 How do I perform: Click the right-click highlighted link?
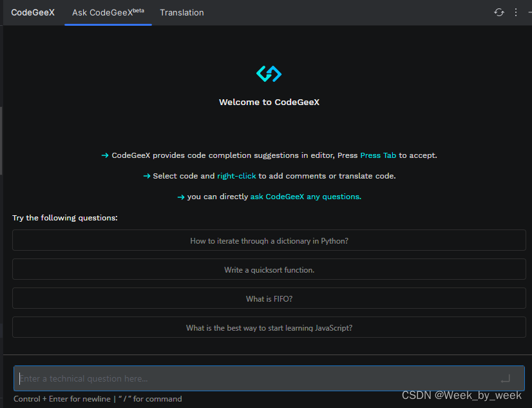tap(236, 176)
